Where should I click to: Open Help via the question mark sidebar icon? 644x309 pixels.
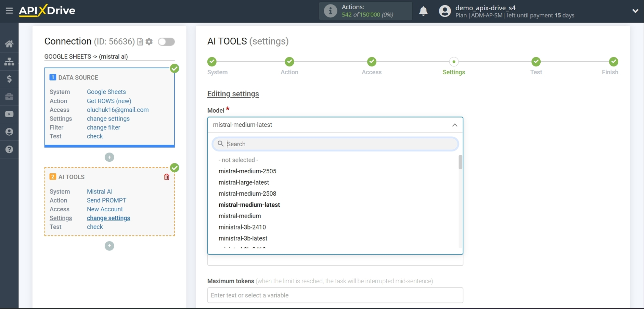9,150
